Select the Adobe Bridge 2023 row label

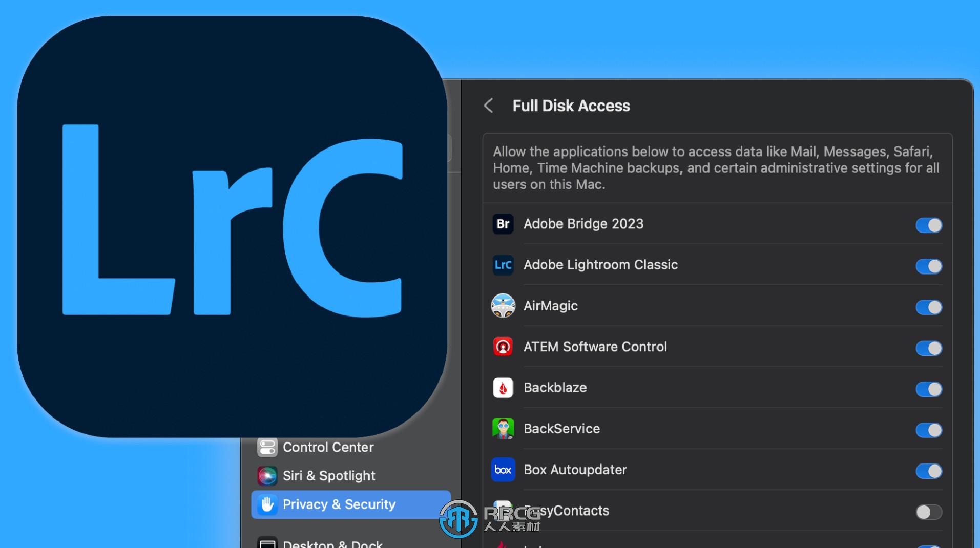(583, 224)
